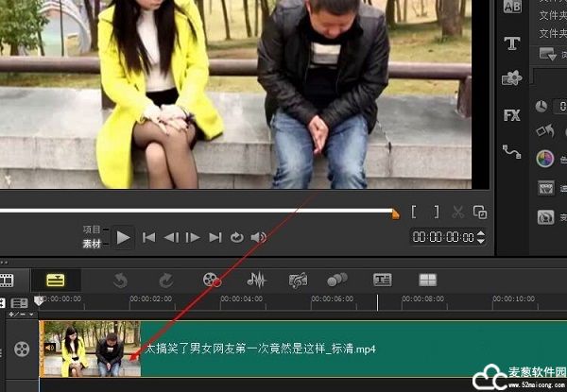Viewport: 567px width, 392px height.
Task: Switch to Storyboard view
Action: click(x=7, y=281)
